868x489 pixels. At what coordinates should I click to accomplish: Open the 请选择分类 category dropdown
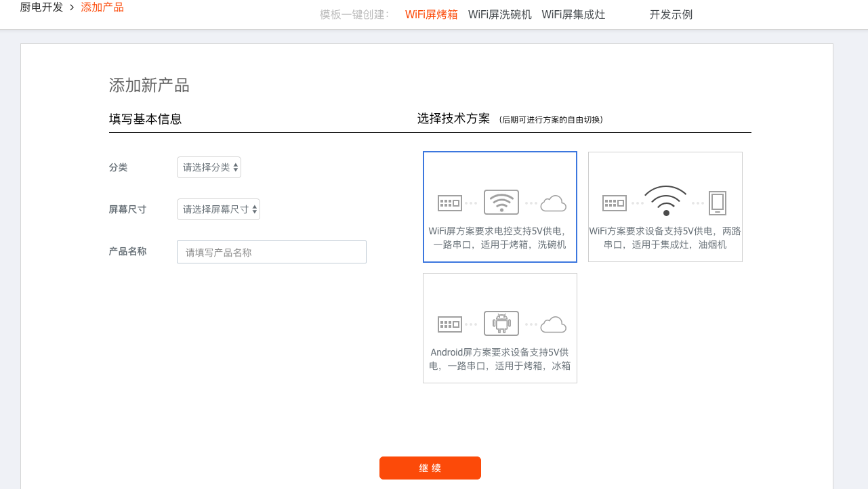click(209, 167)
